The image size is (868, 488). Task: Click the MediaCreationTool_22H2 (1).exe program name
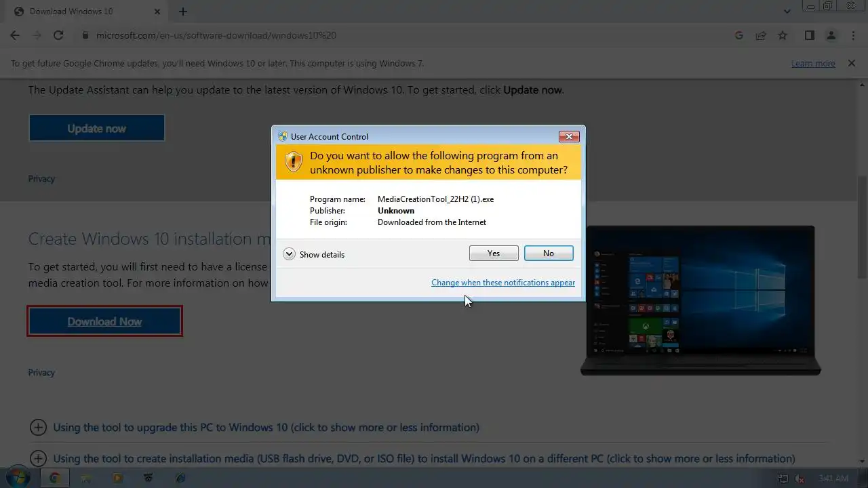point(435,199)
